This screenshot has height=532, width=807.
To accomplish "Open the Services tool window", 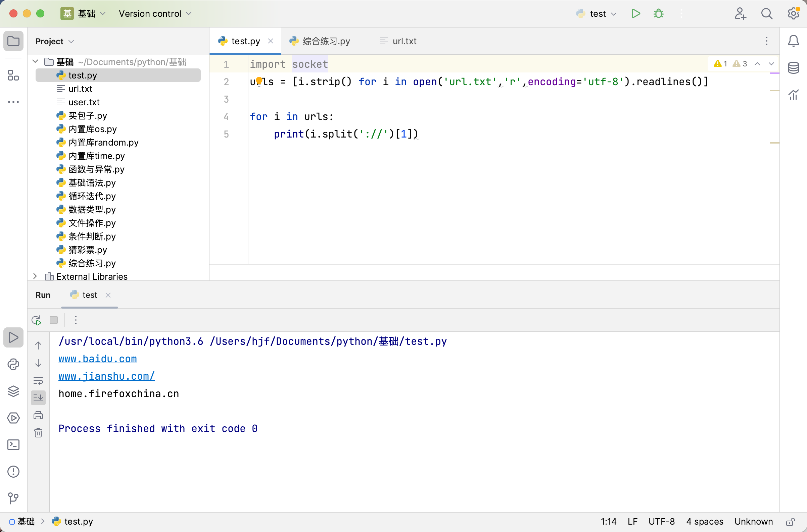I will coord(13,418).
